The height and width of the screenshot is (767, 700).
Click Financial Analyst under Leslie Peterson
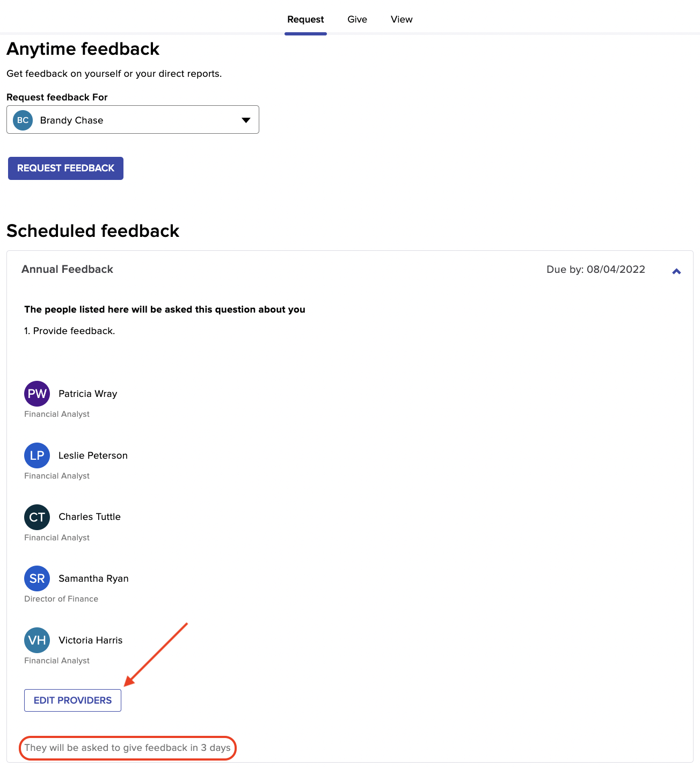point(57,476)
